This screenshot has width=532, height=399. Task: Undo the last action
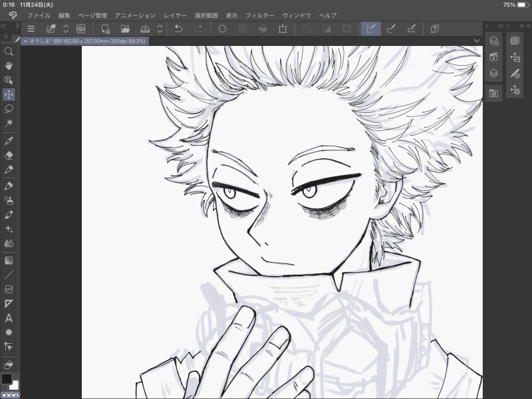point(178,29)
